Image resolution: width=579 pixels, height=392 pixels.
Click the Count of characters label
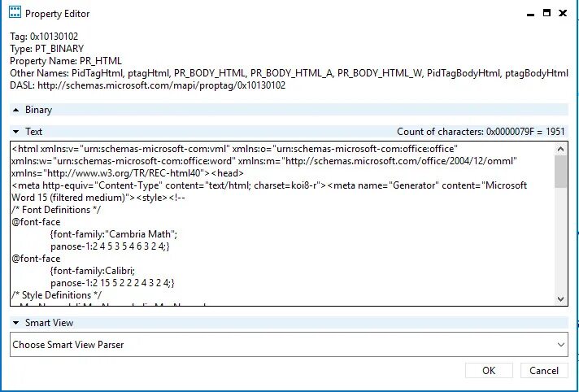481,132
